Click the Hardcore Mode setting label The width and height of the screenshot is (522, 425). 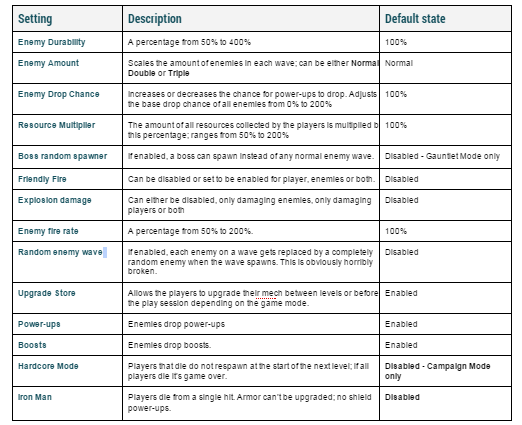[48, 366]
